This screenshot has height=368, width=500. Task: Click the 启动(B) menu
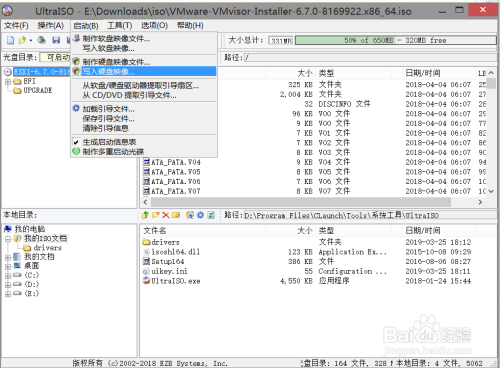coord(86,26)
